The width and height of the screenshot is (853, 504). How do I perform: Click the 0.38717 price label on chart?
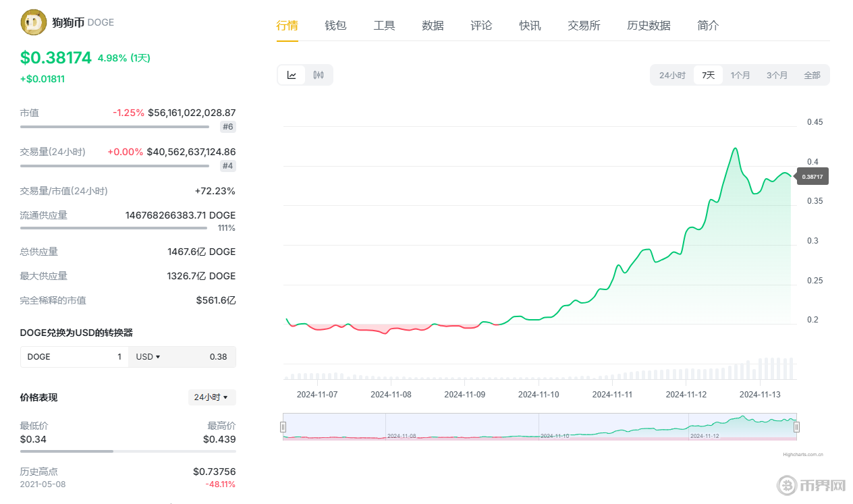813,176
